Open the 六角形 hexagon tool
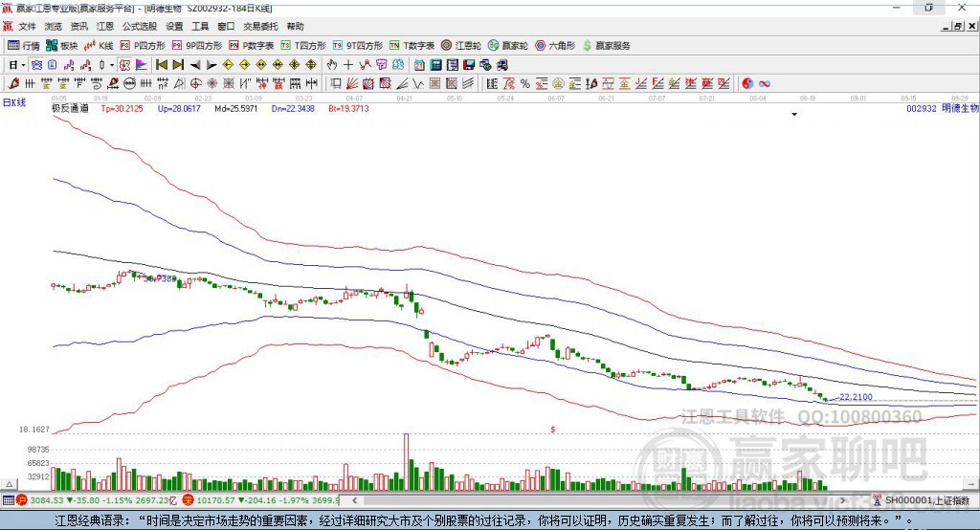 (557, 45)
